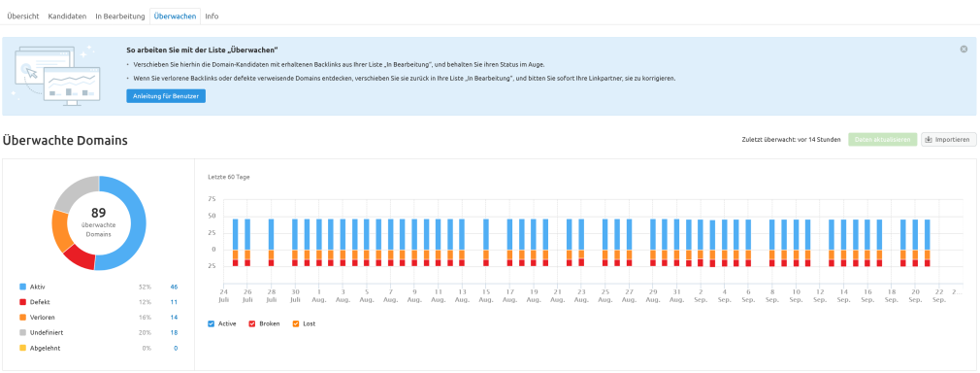
Task: Dismiss the blue info banner with X icon
Action: click(x=964, y=49)
